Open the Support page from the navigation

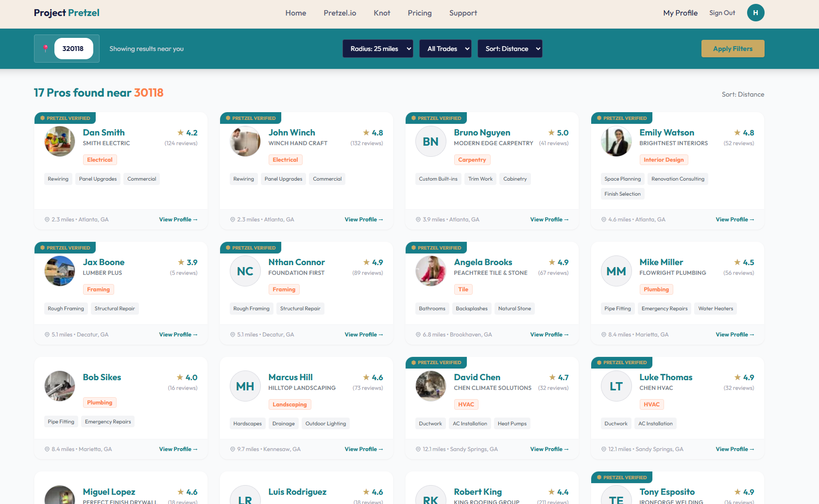coord(462,13)
